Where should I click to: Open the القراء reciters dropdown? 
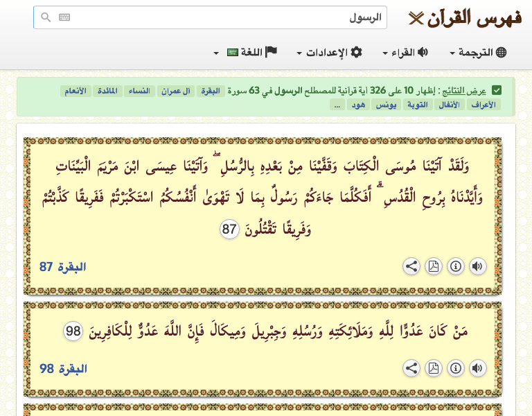pos(405,53)
